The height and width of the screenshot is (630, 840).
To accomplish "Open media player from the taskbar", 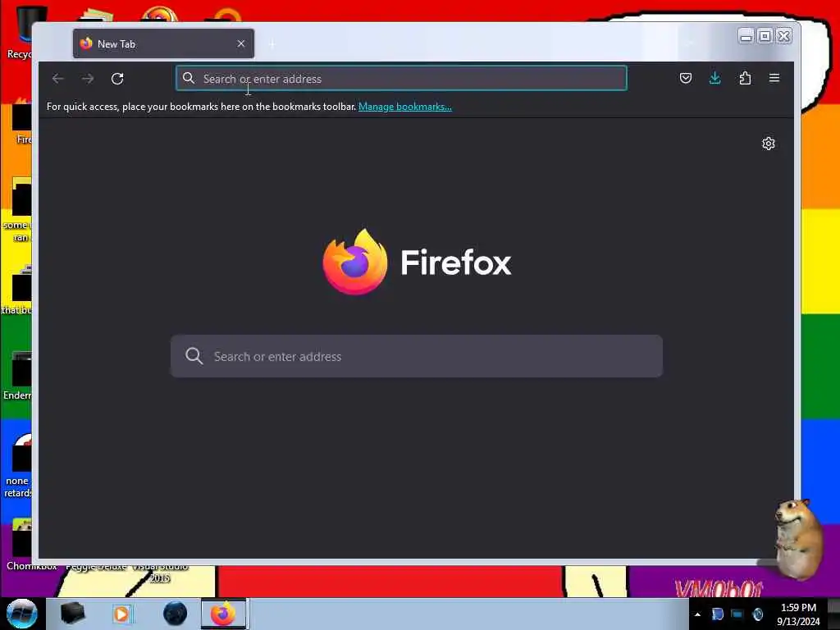I will (121, 614).
